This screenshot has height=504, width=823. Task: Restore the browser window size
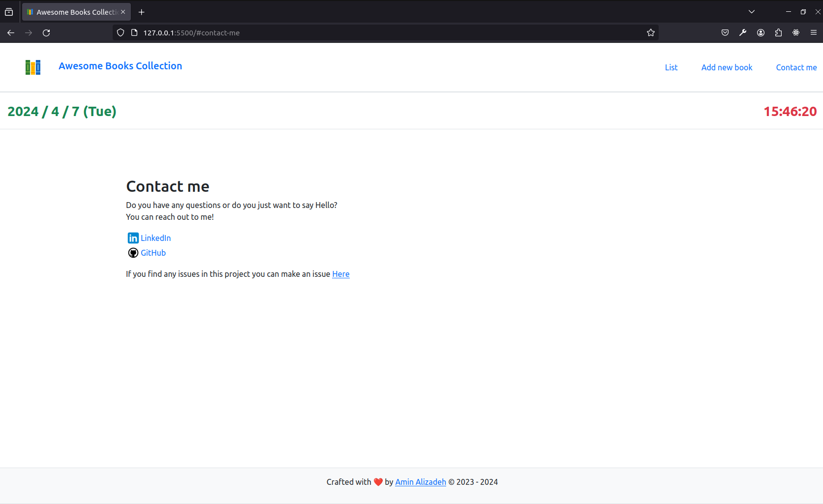[x=803, y=12]
